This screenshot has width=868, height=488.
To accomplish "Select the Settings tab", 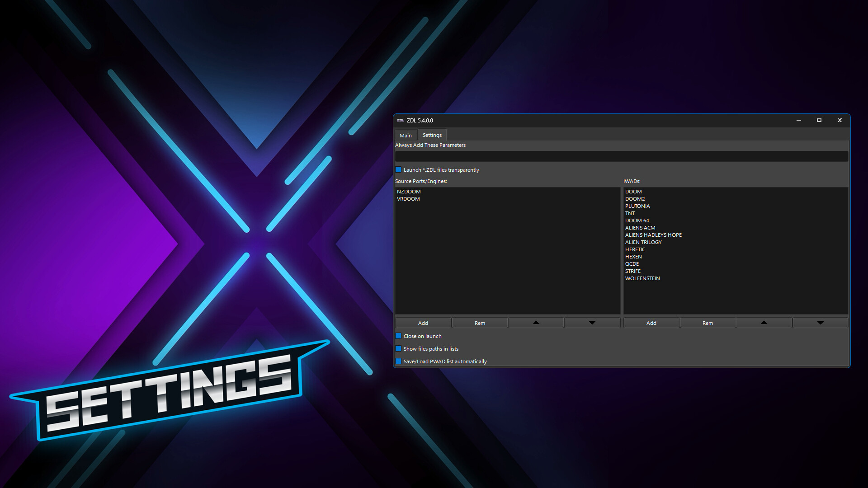I will (x=432, y=135).
